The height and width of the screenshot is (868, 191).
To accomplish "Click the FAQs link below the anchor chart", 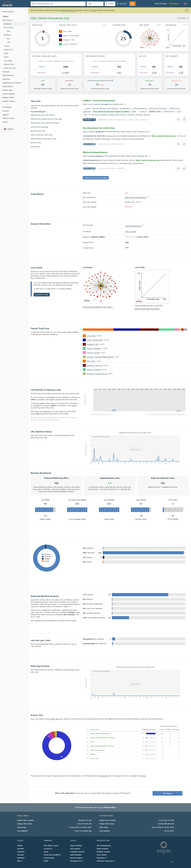I will 144,776.
